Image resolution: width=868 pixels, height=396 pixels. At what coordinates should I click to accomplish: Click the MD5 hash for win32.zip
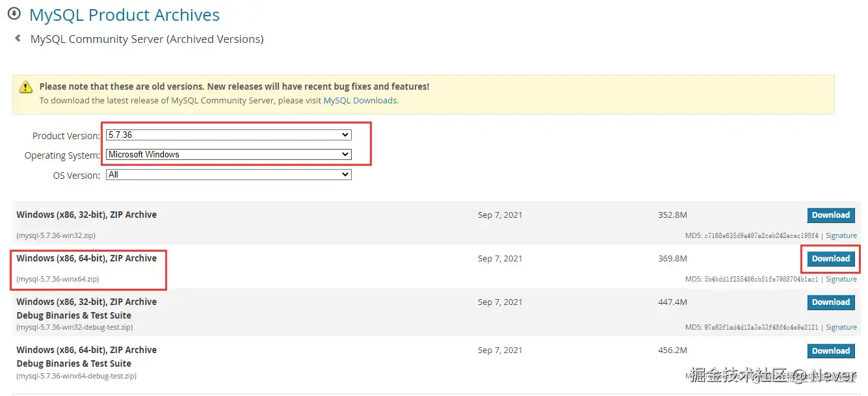[761, 235]
